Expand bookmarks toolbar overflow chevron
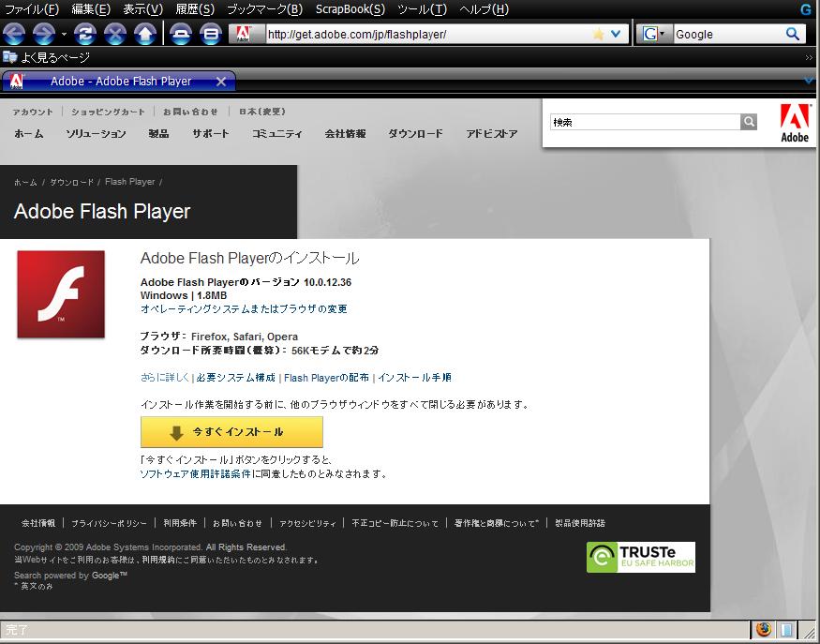Screen dimensions: 820x644 (x=809, y=57)
